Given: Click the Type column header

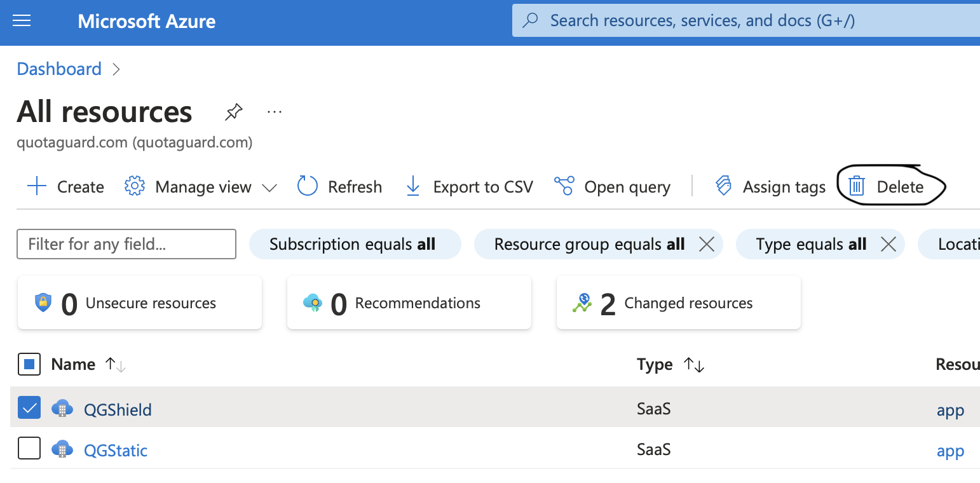Looking at the screenshot, I should pos(655,365).
